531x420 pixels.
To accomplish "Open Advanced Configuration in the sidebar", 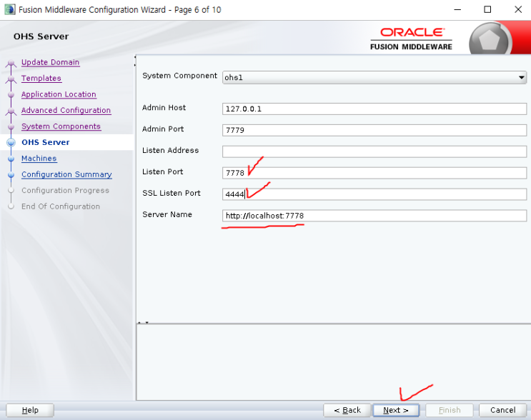I will click(66, 110).
